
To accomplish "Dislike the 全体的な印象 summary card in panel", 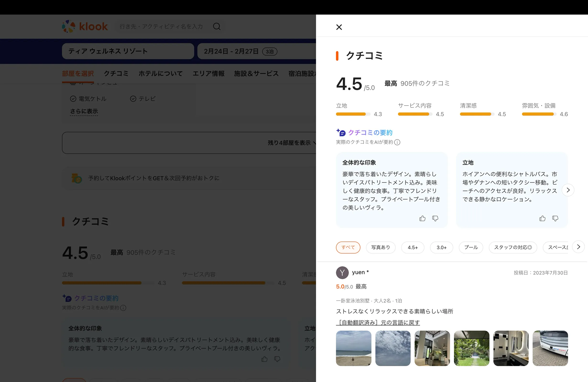I will [x=435, y=218].
